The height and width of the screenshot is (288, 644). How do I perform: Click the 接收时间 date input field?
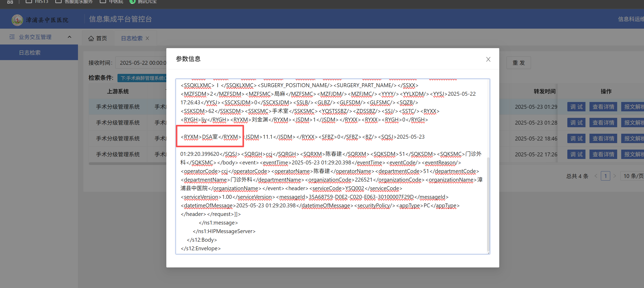coord(142,63)
